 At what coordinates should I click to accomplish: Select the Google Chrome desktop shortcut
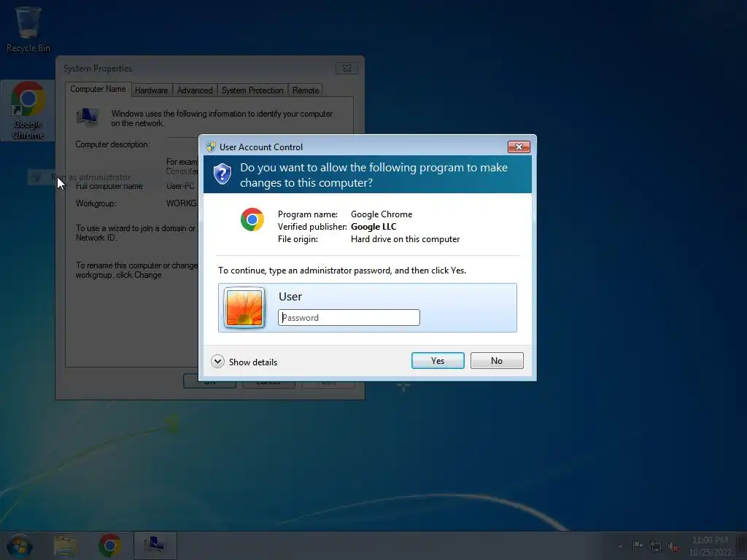point(28,111)
